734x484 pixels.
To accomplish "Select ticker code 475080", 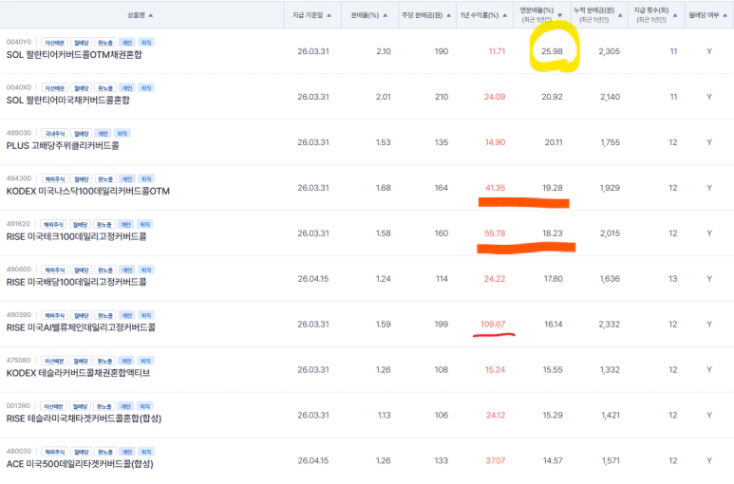I will tap(19, 360).
